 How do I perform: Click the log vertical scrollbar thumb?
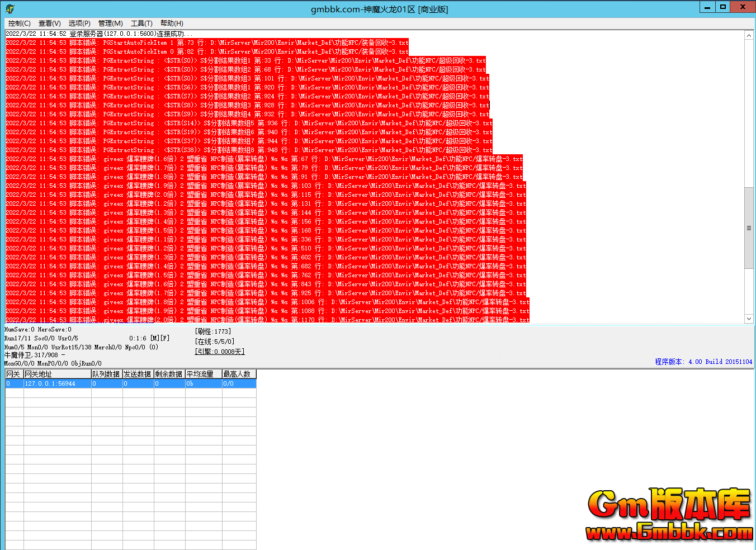tap(749, 228)
